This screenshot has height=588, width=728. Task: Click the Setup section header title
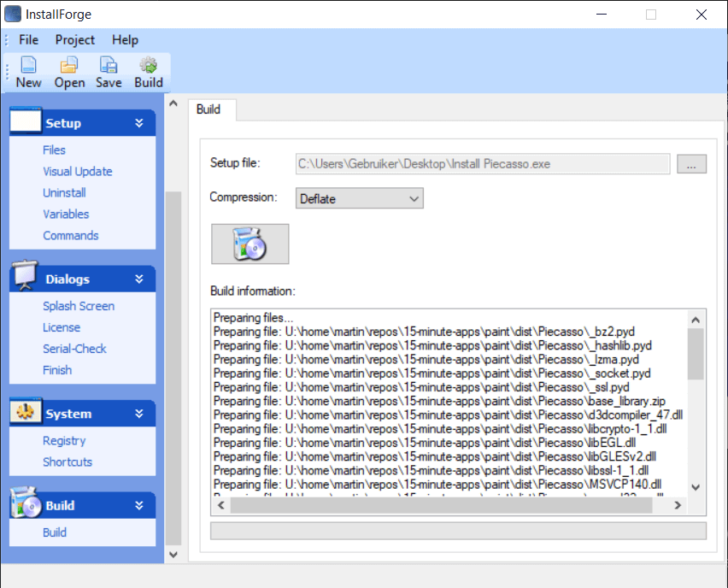[63, 123]
